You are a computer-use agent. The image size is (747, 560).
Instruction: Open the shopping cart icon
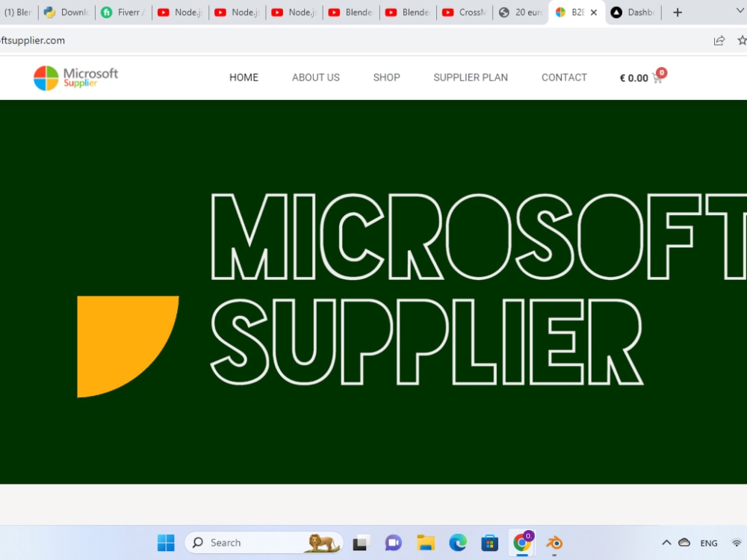pos(658,78)
